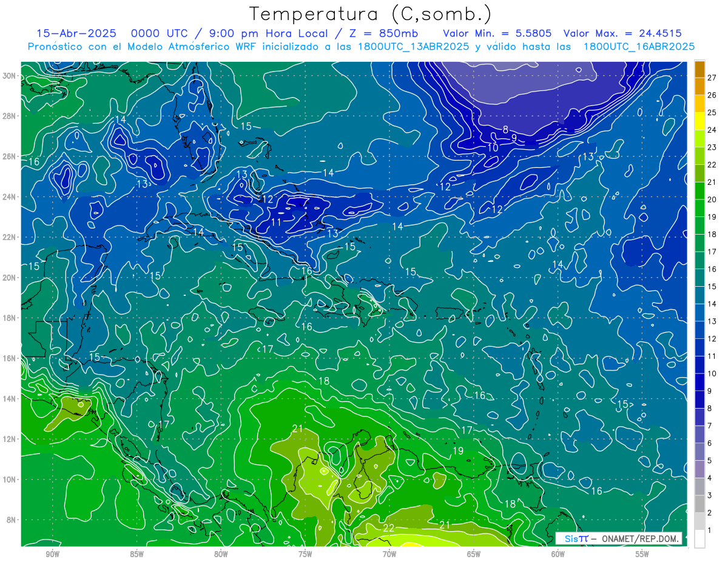Click the '11' contour label on the map

(276, 222)
